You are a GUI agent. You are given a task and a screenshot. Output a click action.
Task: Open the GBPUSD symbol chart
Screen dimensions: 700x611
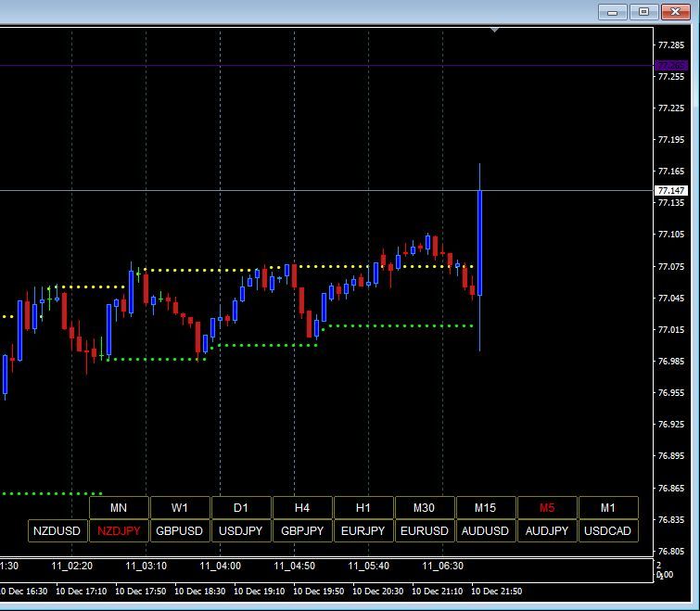tap(180, 530)
